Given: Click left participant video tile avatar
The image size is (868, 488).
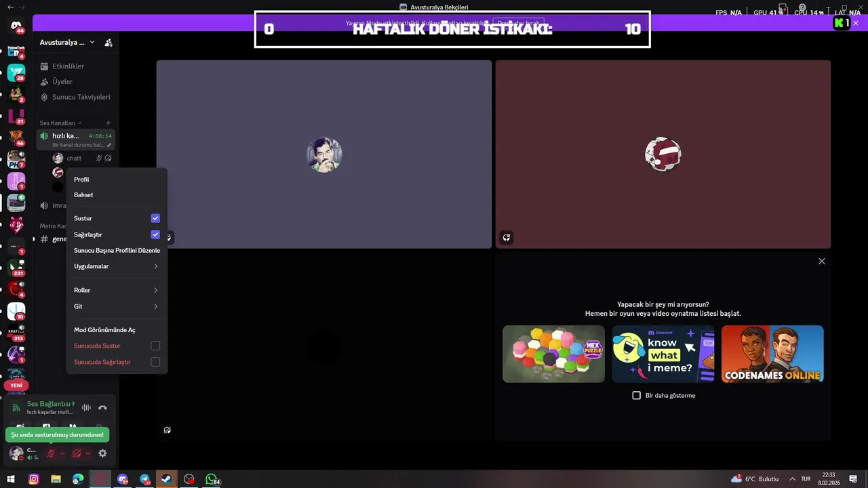Looking at the screenshot, I should [x=324, y=155].
